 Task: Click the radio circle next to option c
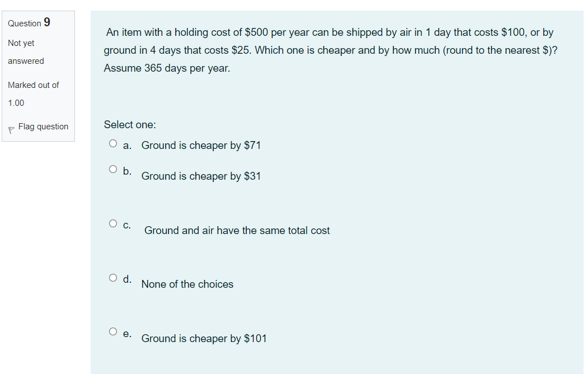click(113, 223)
